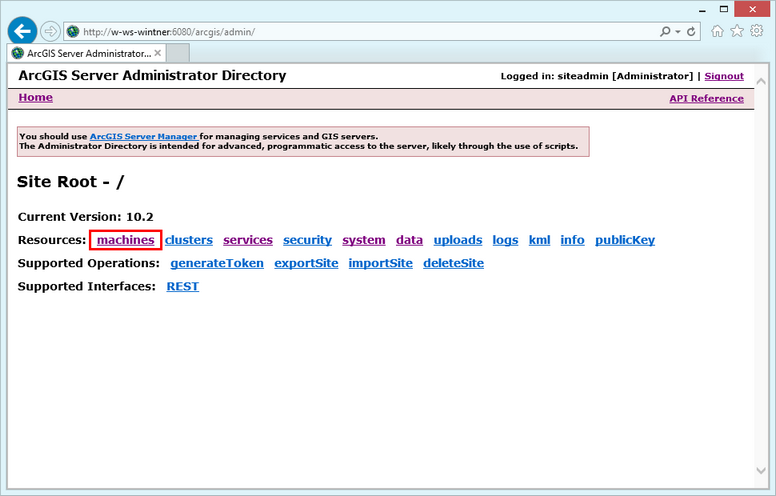Open the machines resource link
Screen dimensions: 776x496
[125, 240]
